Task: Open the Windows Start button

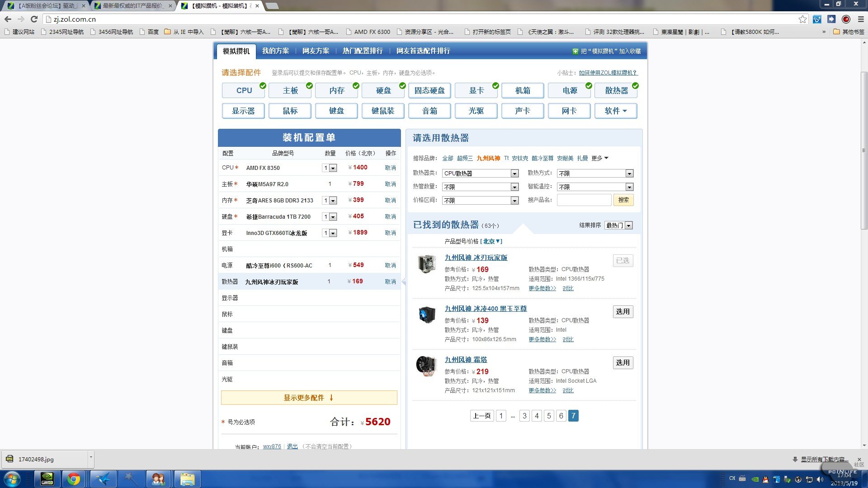Action: coord(11,479)
